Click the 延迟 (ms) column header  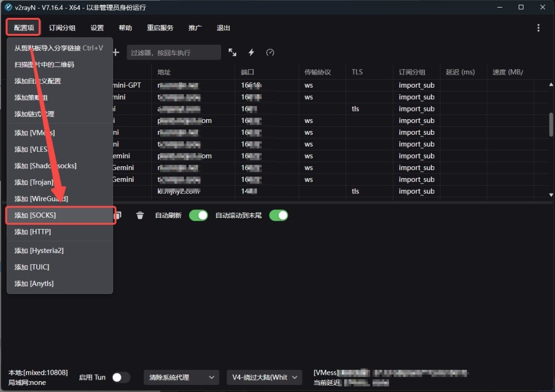(460, 72)
